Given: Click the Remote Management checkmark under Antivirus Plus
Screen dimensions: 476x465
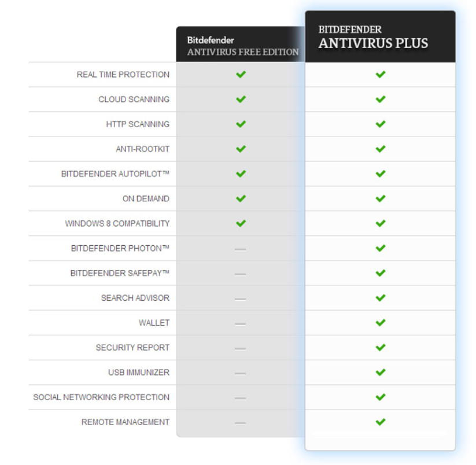Looking at the screenshot, I should click(381, 422).
